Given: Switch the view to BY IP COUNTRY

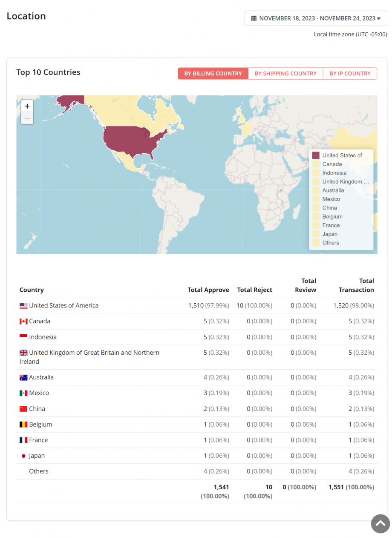Looking at the screenshot, I should (350, 73).
